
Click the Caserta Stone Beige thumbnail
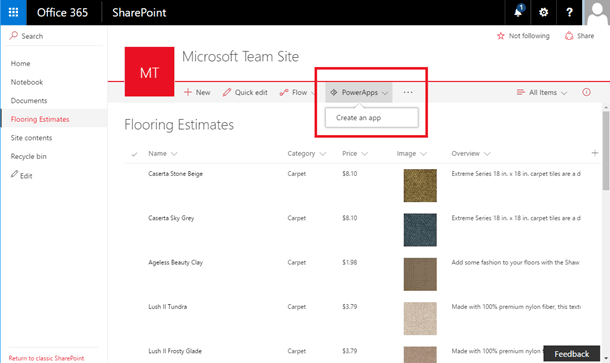[420, 186]
